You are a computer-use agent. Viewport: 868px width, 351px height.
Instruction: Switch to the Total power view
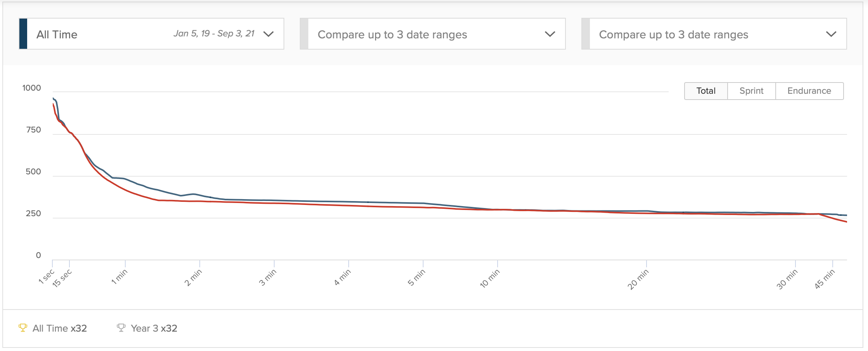706,91
